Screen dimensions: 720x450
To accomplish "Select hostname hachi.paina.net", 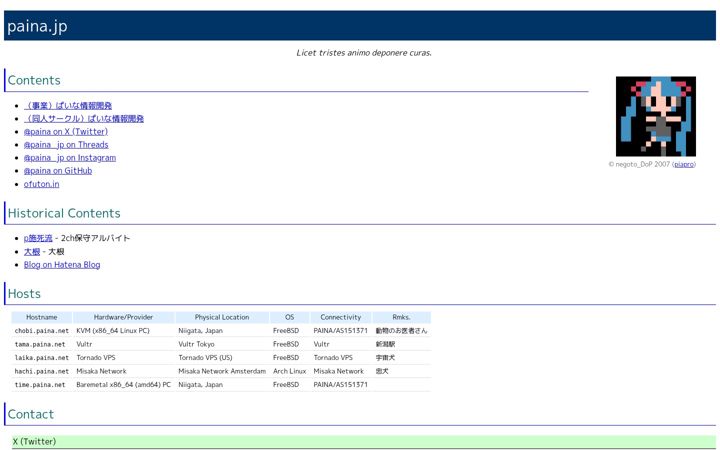I will pyautogui.click(x=42, y=371).
